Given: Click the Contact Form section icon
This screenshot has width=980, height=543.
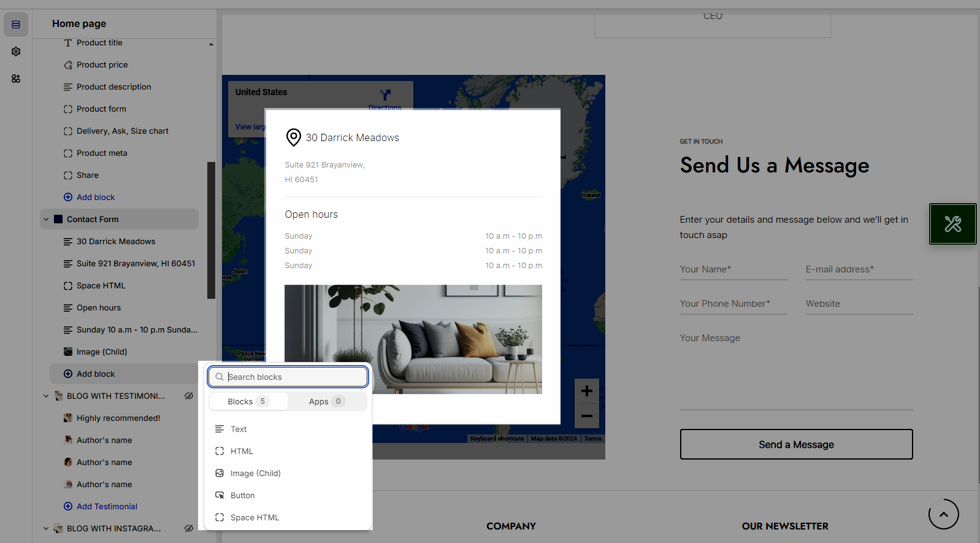Looking at the screenshot, I should pos(58,220).
